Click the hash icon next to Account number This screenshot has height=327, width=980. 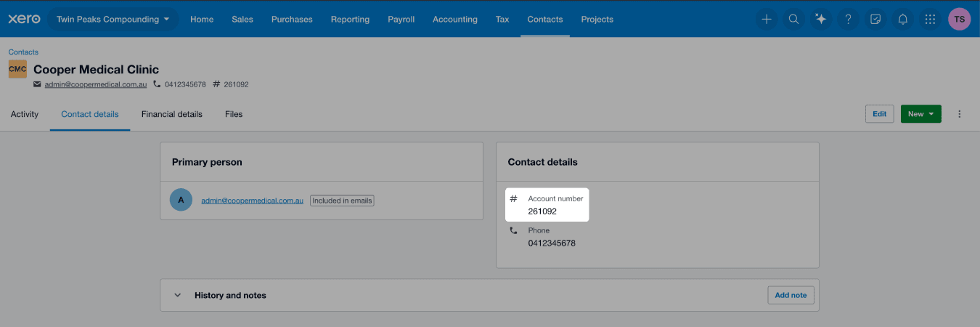click(513, 198)
